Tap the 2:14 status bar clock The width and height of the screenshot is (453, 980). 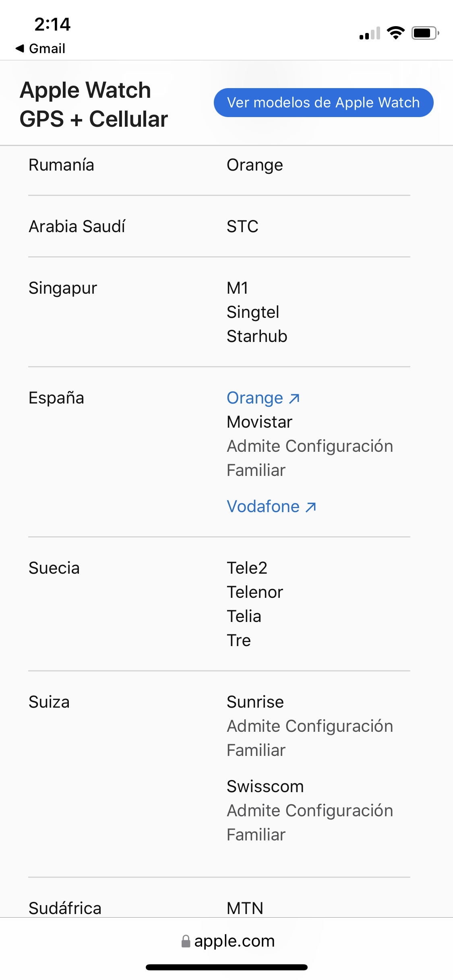tap(52, 25)
